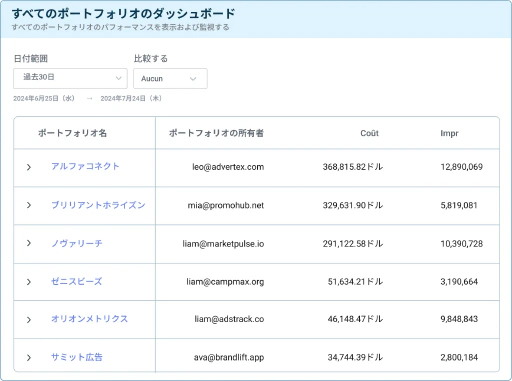Click owner mia@promohub.net
Viewport: 512px width, 381px height.
click(226, 205)
